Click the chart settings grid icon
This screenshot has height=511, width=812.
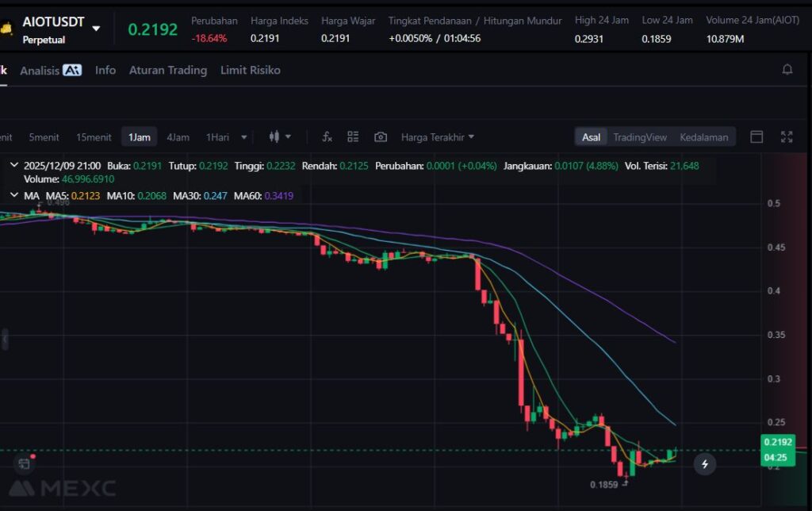click(354, 137)
